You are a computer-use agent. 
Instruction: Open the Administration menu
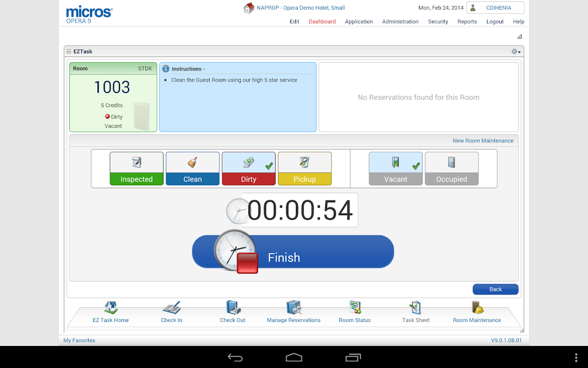(x=400, y=22)
